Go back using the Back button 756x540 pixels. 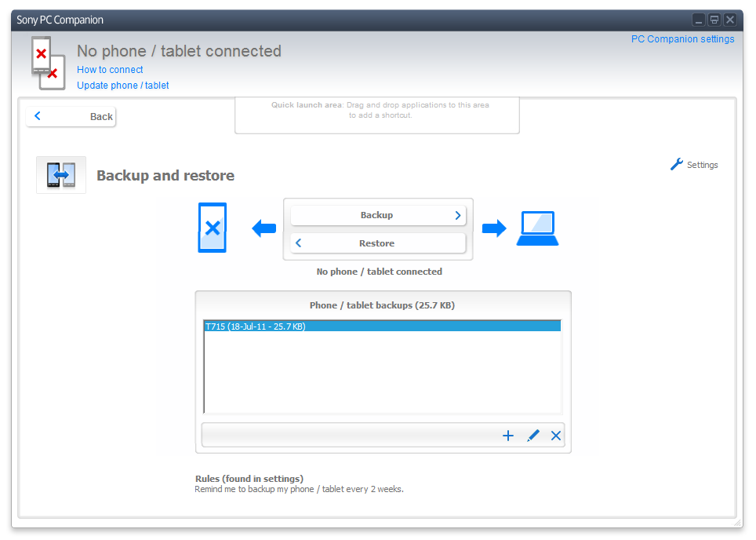click(x=71, y=116)
